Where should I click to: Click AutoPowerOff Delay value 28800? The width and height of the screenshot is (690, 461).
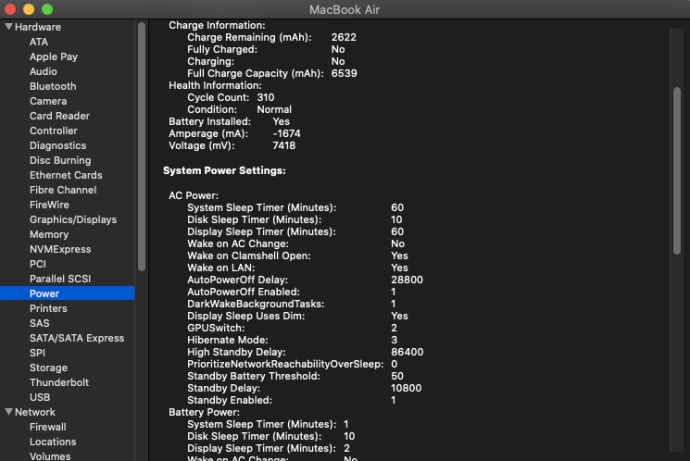[x=407, y=280]
